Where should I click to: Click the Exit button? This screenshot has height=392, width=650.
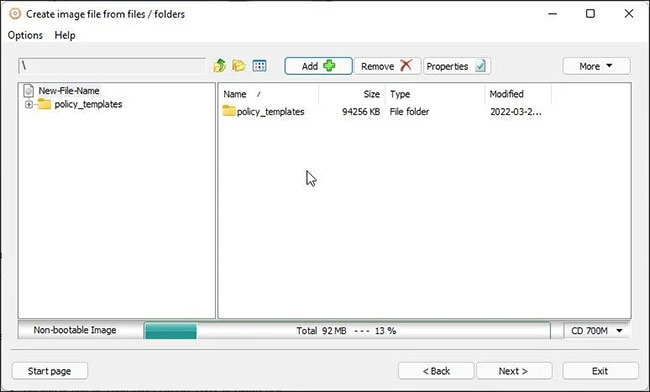coord(600,371)
